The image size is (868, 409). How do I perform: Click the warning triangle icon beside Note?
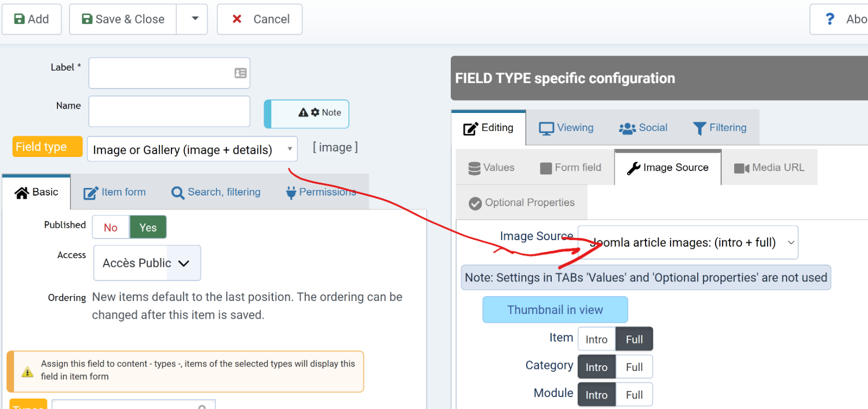303,112
